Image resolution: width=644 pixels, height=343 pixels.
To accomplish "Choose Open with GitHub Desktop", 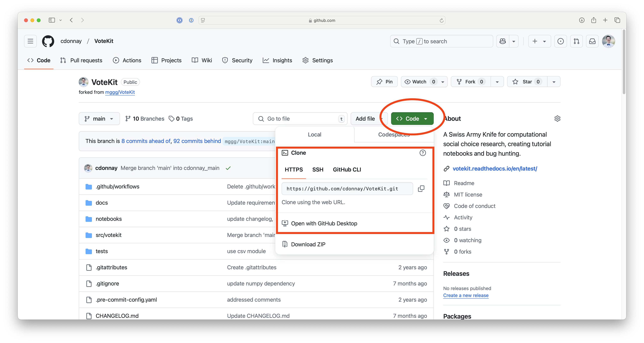I will [x=324, y=223].
